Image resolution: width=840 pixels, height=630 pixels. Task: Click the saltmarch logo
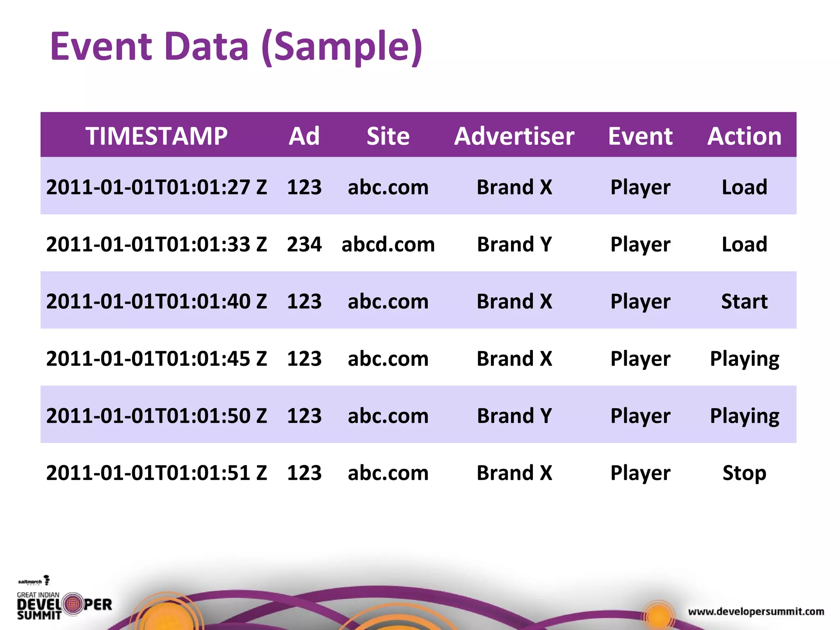[34, 581]
